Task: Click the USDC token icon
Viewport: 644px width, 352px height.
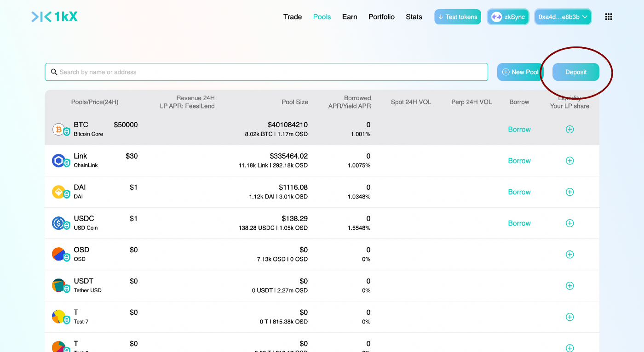Action: (58, 223)
